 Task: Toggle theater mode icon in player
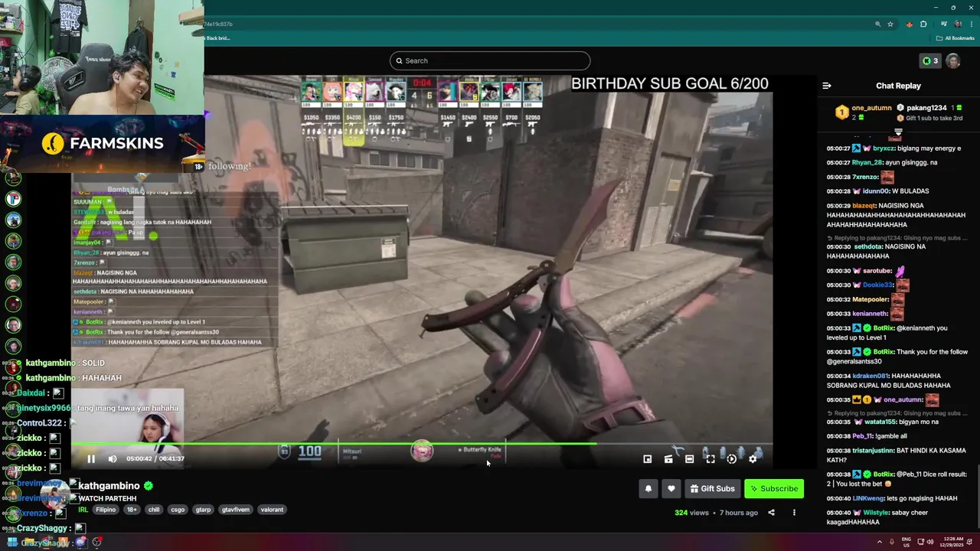(689, 459)
